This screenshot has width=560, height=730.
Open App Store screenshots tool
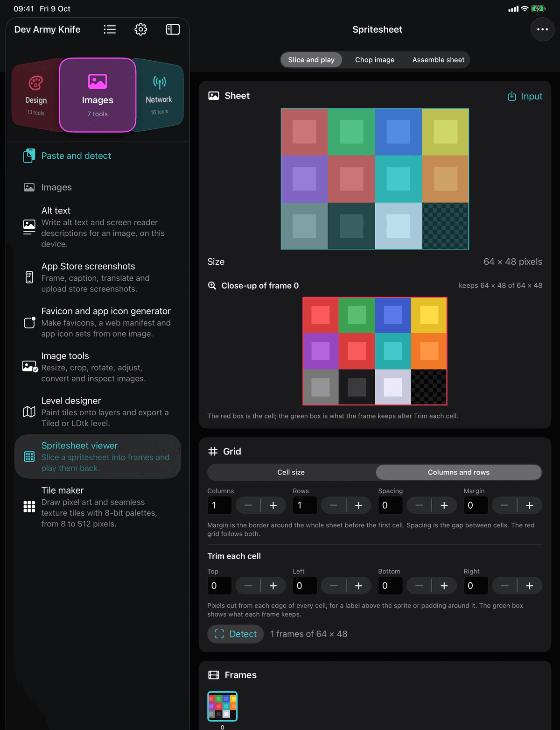point(98,277)
